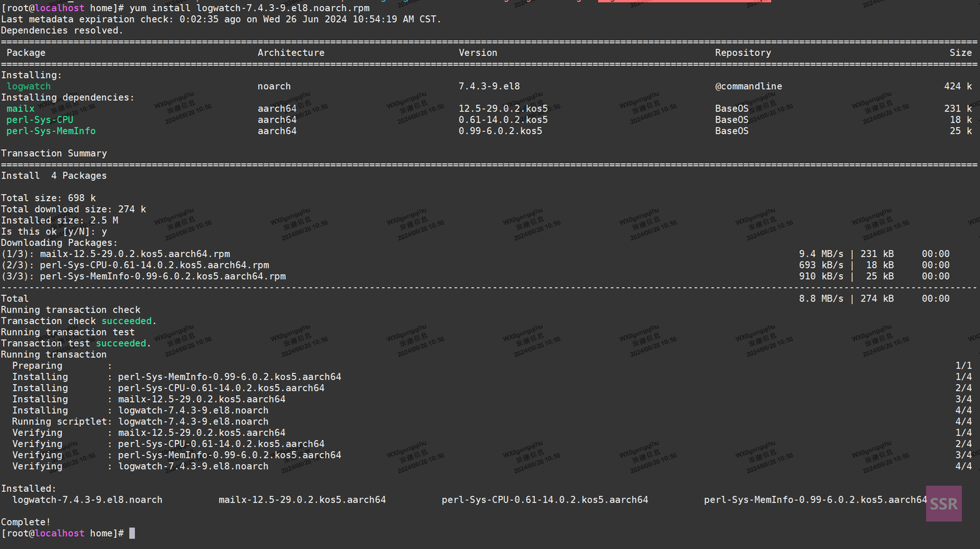Click the '910 kB/s' download speed
Image resolution: width=980 pixels, height=549 pixels.
[821, 277]
